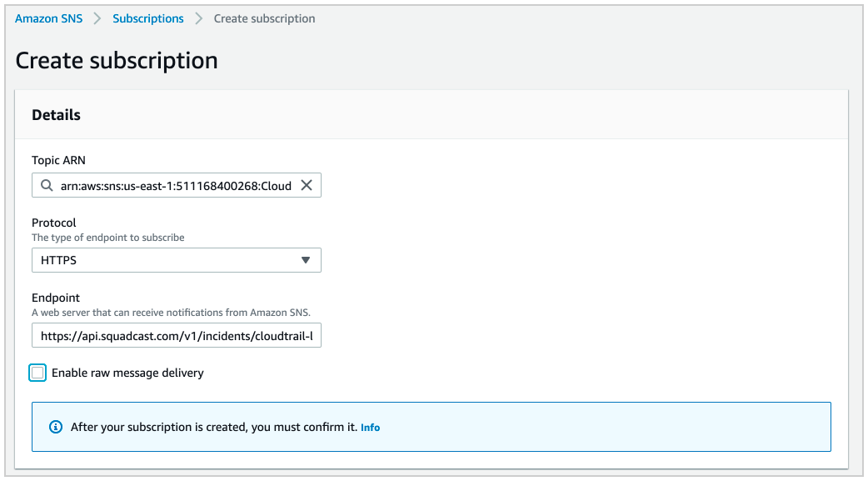868x481 pixels.
Task: Click the Endpoint URL input field
Action: [x=177, y=335]
